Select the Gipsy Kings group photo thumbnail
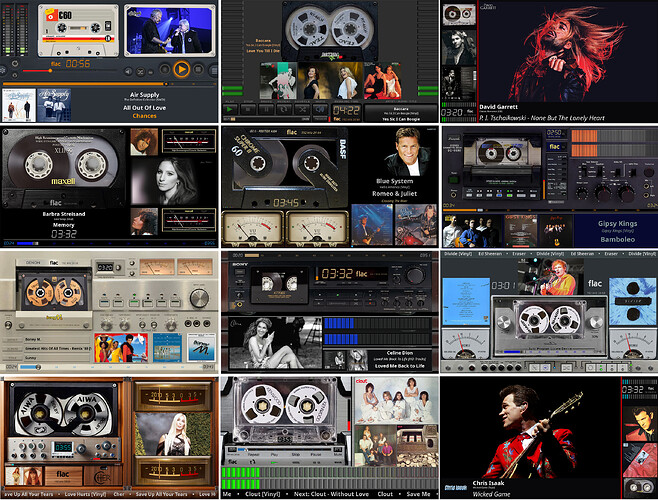 click(x=472, y=230)
